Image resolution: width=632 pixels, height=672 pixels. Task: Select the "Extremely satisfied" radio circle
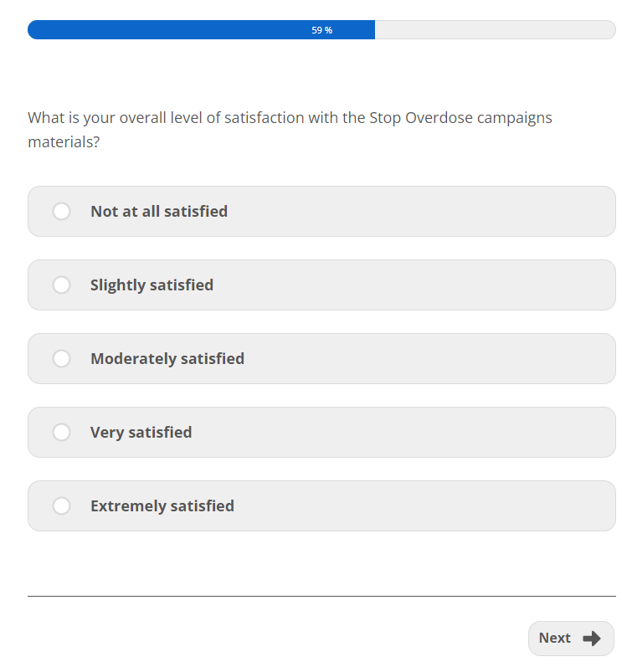[61, 506]
